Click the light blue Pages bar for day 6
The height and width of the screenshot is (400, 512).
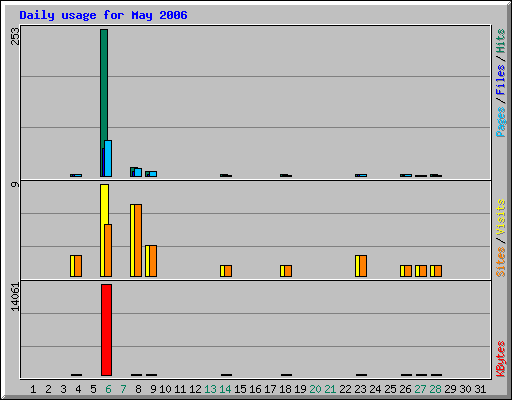click(108, 159)
